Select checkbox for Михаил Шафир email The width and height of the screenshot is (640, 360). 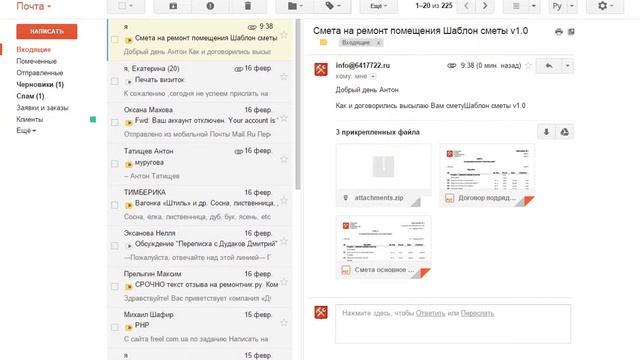(x=115, y=327)
